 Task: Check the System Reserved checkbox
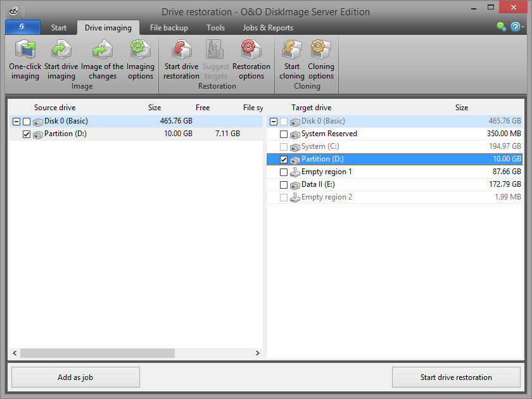point(284,134)
